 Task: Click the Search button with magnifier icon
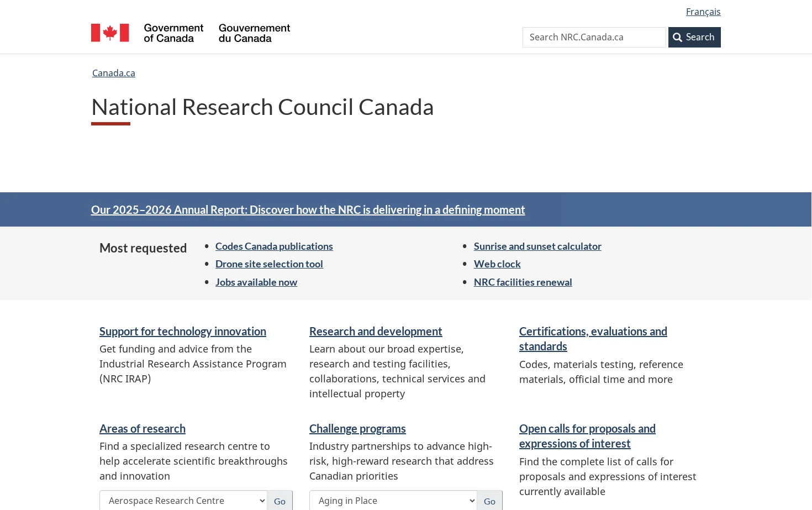(694, 37)
